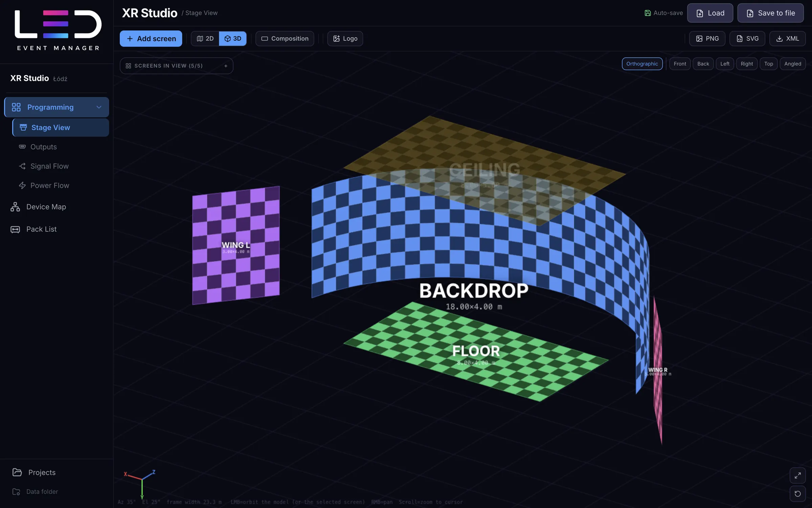Switch to 2D view mode
Viewport: 812px width, 508px height.
pyautogui.click(x=205, y=39)
